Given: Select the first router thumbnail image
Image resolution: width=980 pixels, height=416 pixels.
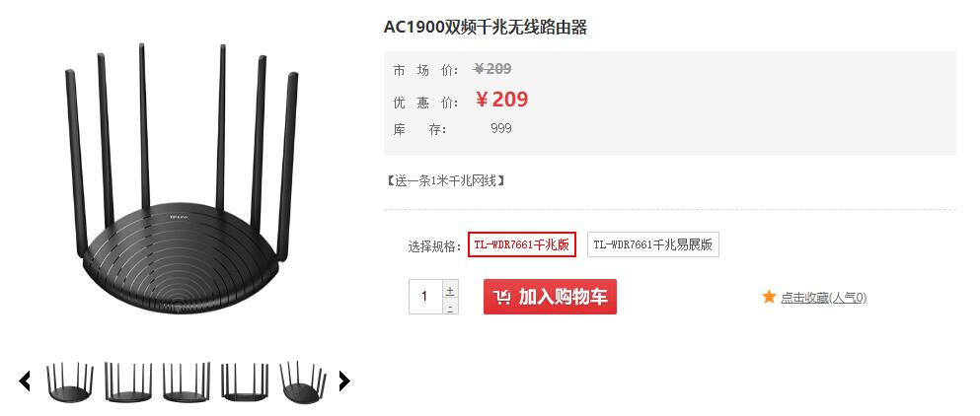Looking at the screenshot, I should click(70, 382).
